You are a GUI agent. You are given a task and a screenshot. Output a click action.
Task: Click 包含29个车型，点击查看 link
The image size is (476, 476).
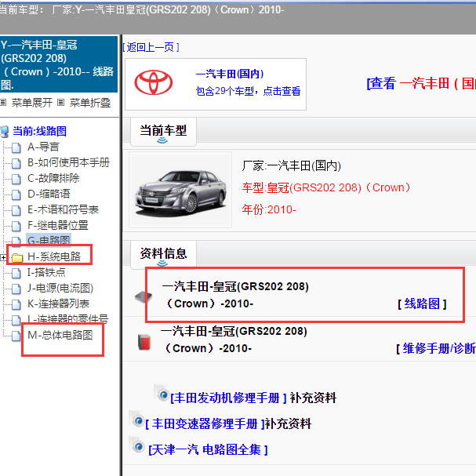249,91
